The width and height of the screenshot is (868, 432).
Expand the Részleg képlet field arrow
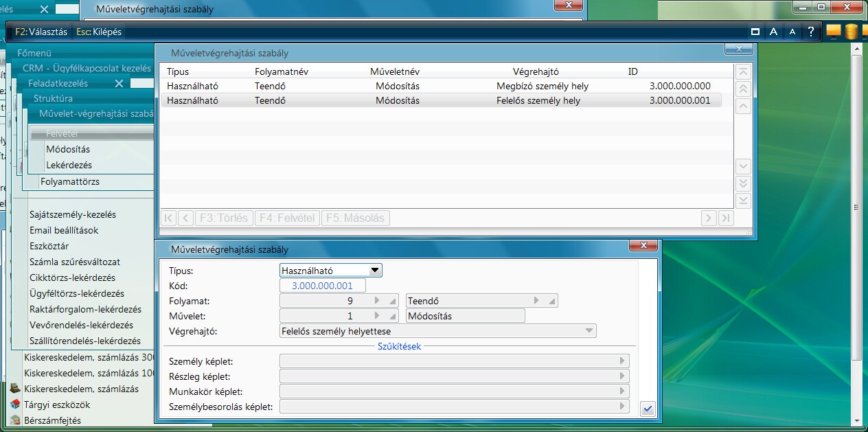click(x=622, y=376)
